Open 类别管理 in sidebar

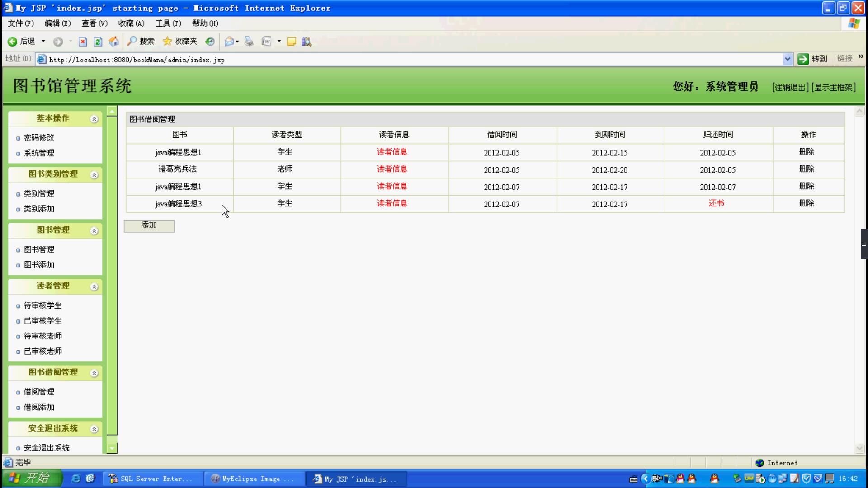(x=39, y=193)
